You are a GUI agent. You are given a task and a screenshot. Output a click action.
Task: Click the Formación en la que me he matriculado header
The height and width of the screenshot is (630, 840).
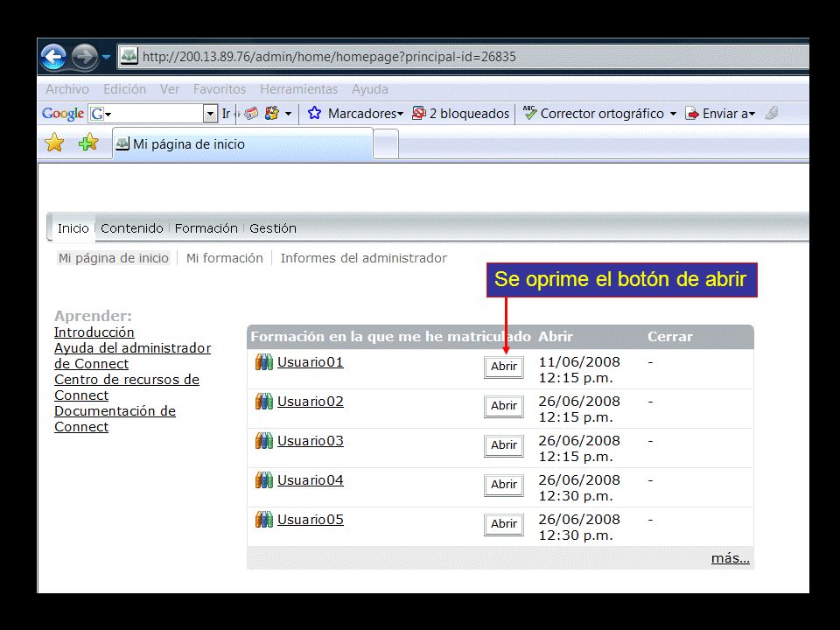click(390, 336)
